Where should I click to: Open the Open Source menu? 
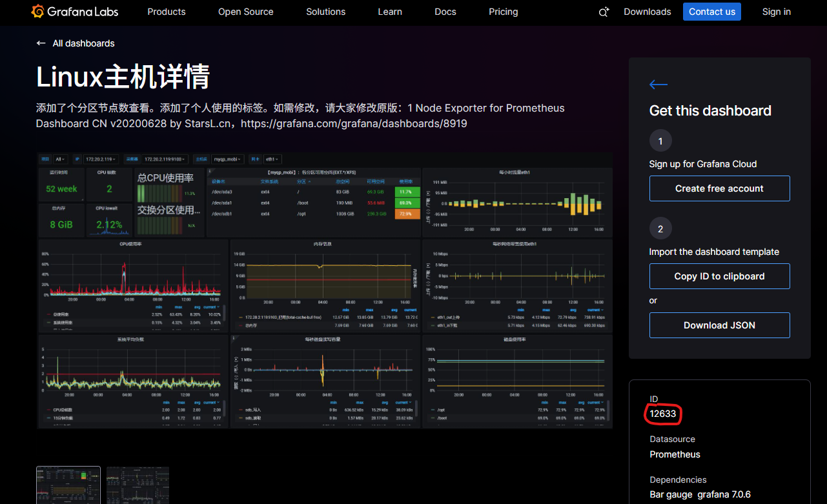245,12
